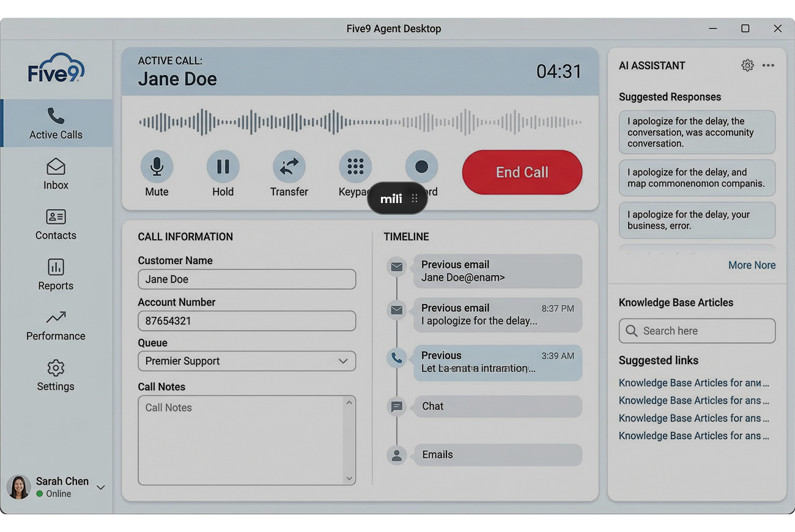Click the More Nore link

(752, 265)
